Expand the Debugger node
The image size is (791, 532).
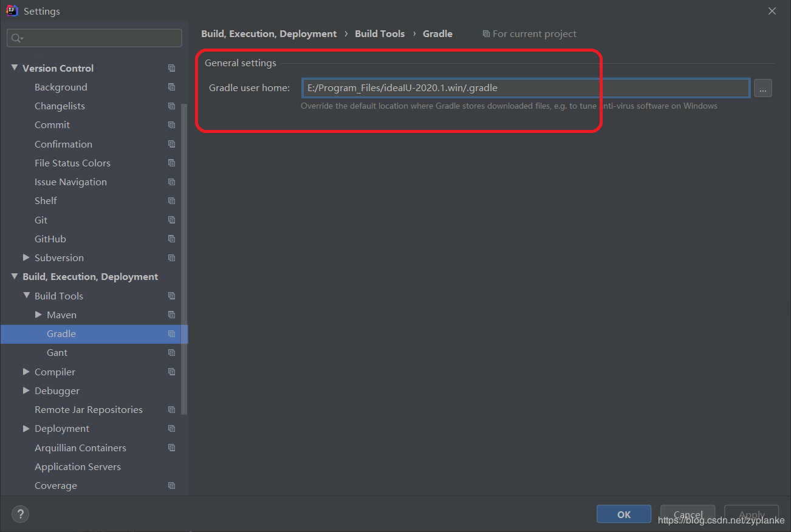(x=26, y=390)
